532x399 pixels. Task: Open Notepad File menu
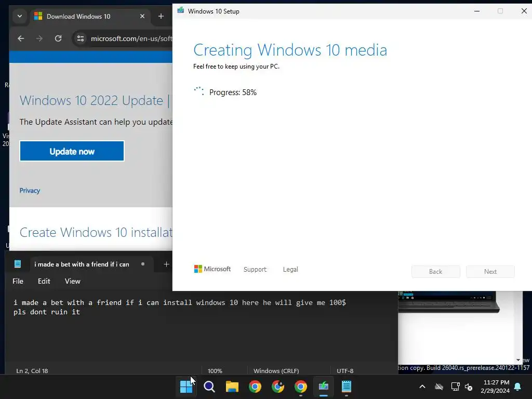pos(18,281)
